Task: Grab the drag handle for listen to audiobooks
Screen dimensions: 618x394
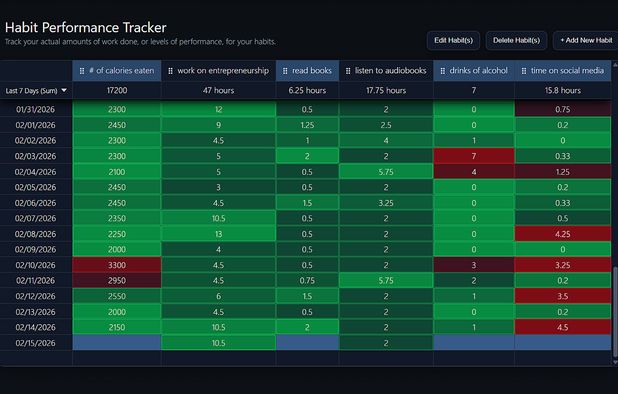Action: click(348, 71)
